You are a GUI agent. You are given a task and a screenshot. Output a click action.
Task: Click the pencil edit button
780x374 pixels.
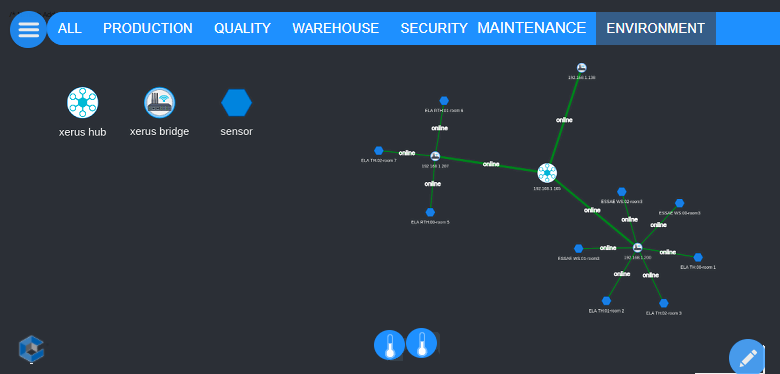pyautogui.click(x=748, y=357)
